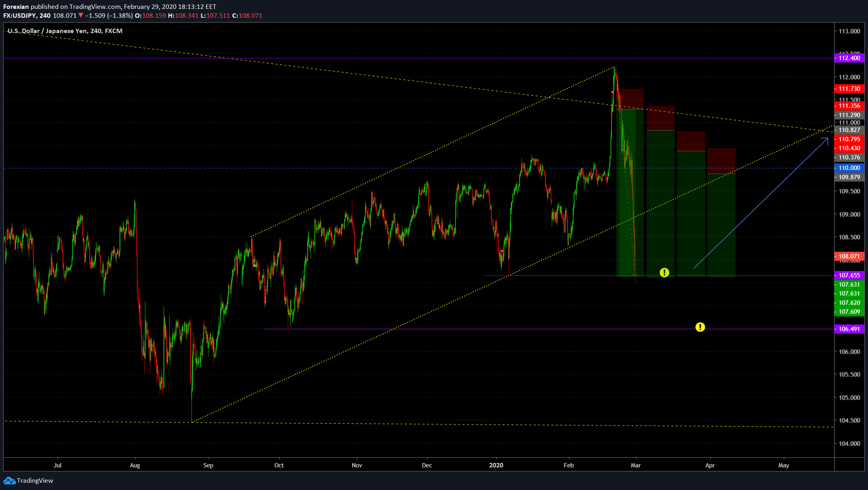Select the gray 109.879 price label
Viewport: 868px width, 490px height.
[x=849, y=177]
